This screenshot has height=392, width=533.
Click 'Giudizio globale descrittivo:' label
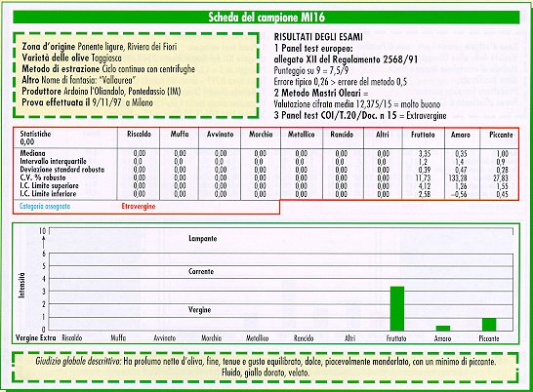tap(79, 362)
